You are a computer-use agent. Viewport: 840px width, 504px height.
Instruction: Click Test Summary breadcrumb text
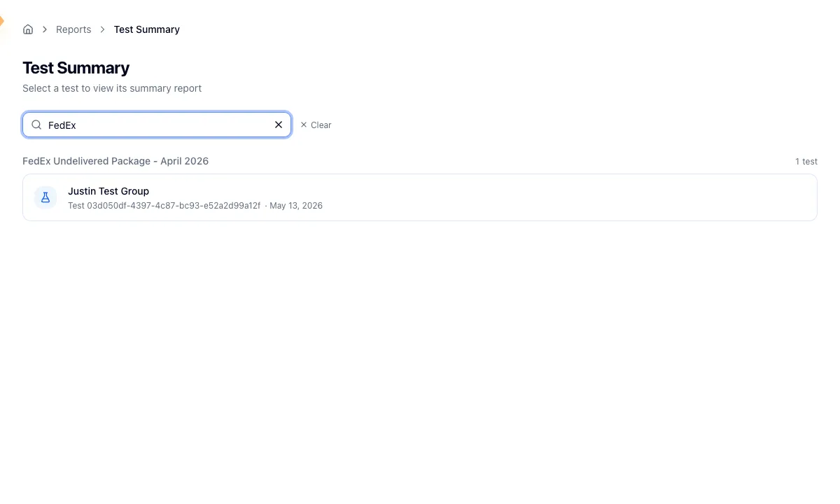pos(147,29)
